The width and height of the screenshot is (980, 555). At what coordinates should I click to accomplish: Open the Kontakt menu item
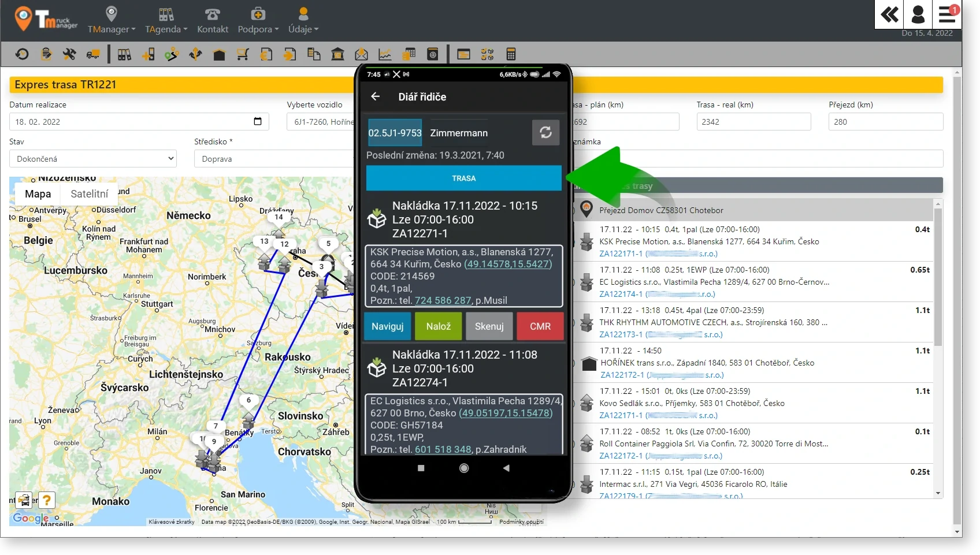(213, 20)
